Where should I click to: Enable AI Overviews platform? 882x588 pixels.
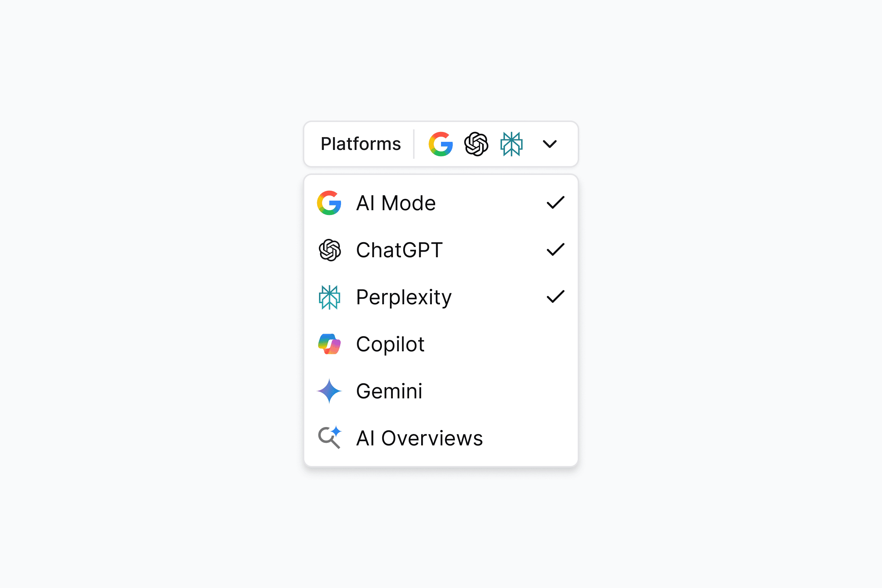(419, 437)
